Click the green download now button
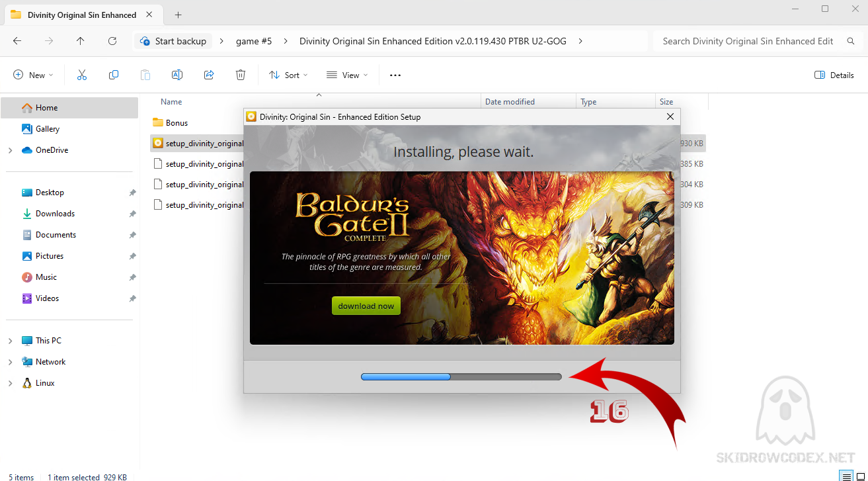The height and width of the screenshot is (481, 868). (x=366, y=306)
